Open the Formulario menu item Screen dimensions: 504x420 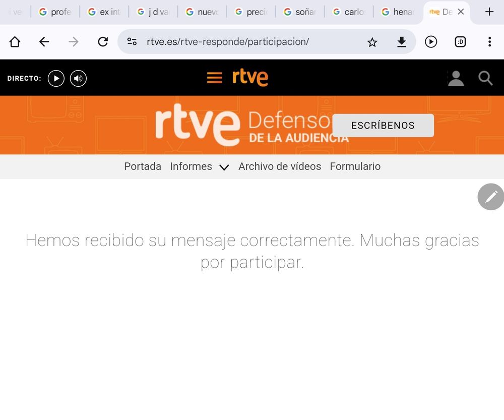pos(355,166)
